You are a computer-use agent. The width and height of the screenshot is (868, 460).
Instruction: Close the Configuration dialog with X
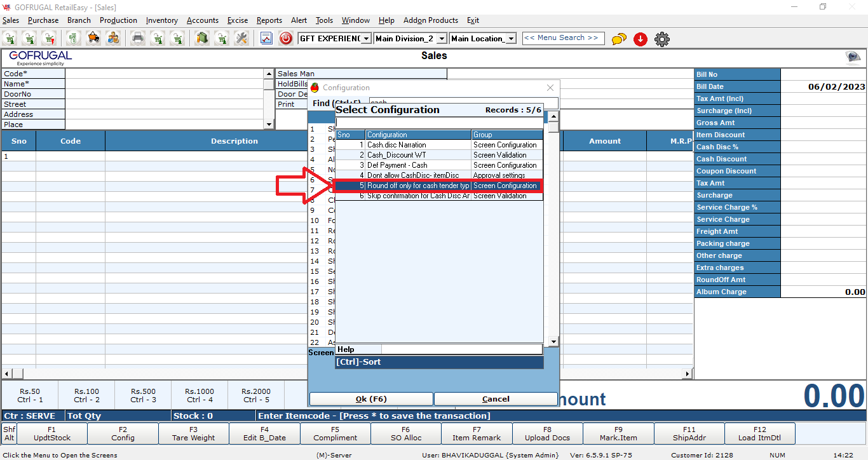click(x=550, y=88)
